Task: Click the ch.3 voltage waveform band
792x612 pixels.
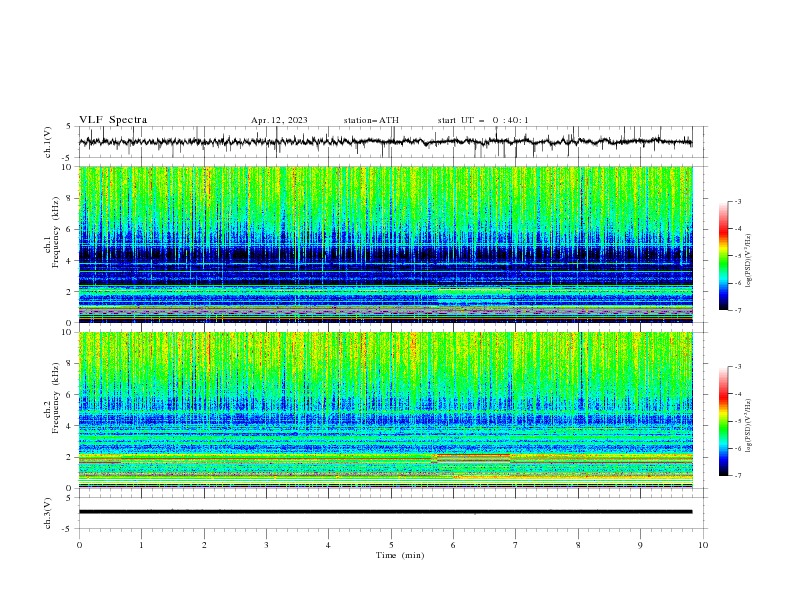Action: (x=385, y=512)
